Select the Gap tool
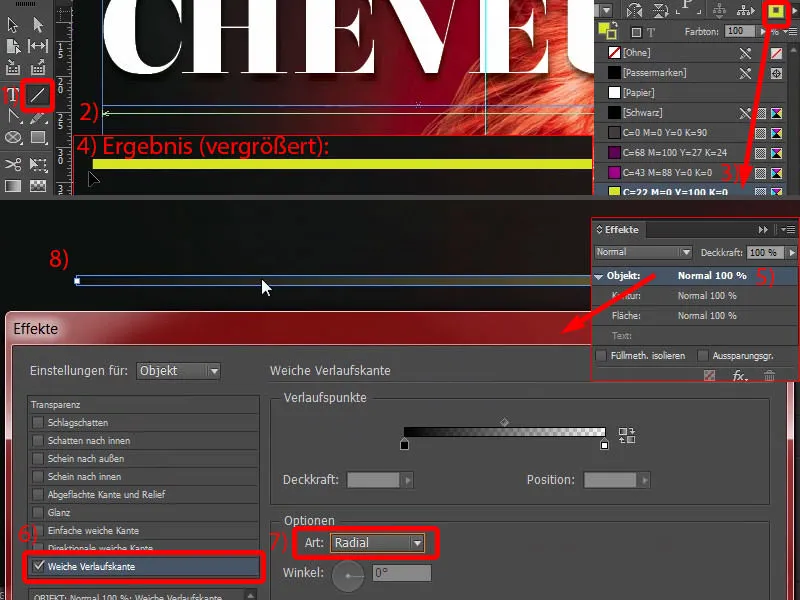This screenshot has width=800, height=600. pos(38,46)
